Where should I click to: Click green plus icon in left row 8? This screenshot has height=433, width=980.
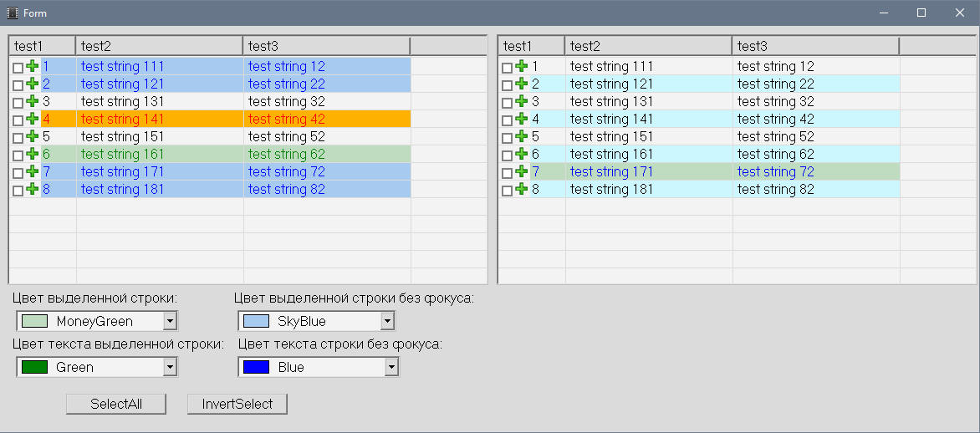[x=33, y=189]
